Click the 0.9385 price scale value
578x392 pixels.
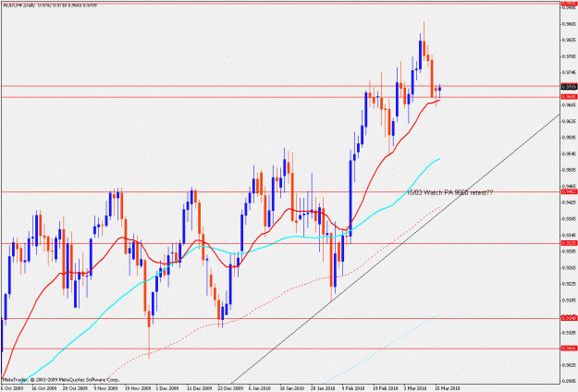click(570, 218)
